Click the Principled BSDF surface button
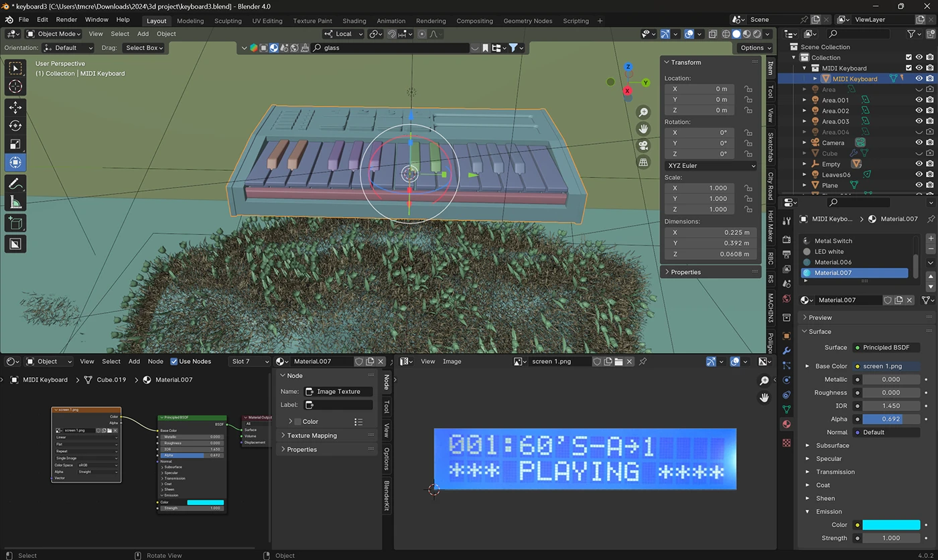The width and height of the screenshot is (938, 560). click(x=886, y=348)
